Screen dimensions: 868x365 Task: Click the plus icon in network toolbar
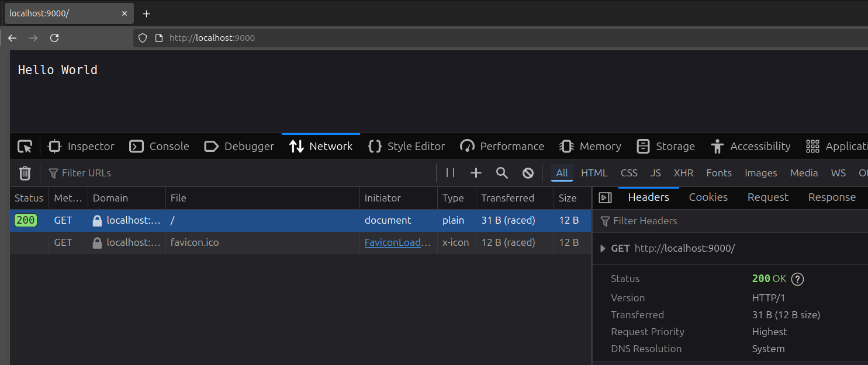476,173
